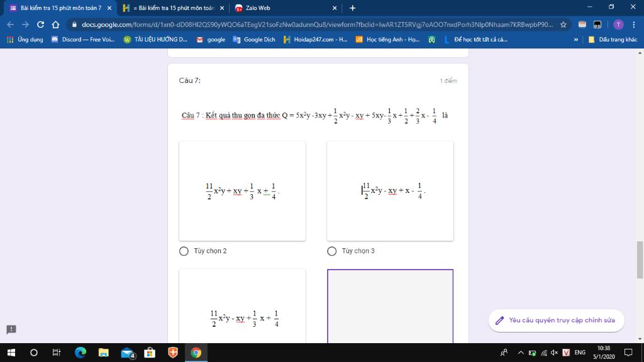Image resolution: width=644 pixels, height=362 pixels.
Task: Reload the Google Forms page
Action: pyautogui.click(x=40, y=25)
